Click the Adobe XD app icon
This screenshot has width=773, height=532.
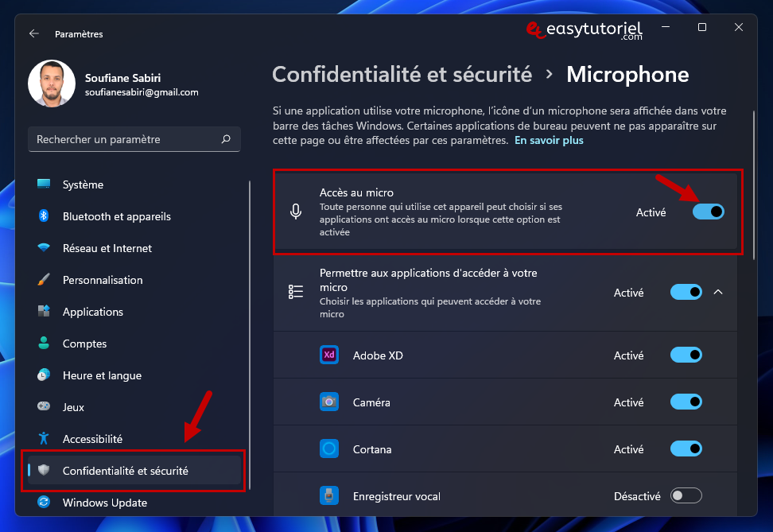(x=328, y=355)
